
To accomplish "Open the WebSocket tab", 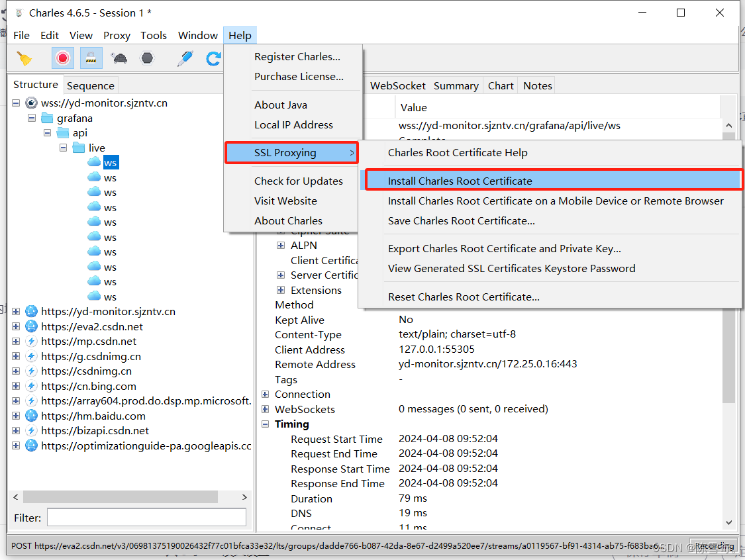I will pos(398,85).
